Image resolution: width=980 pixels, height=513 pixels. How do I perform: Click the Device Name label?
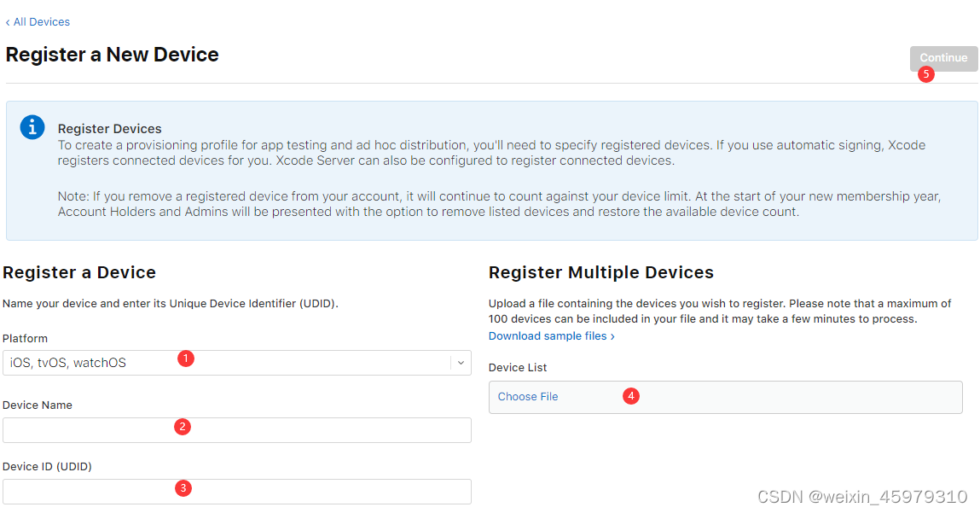[x=38, y=405]
